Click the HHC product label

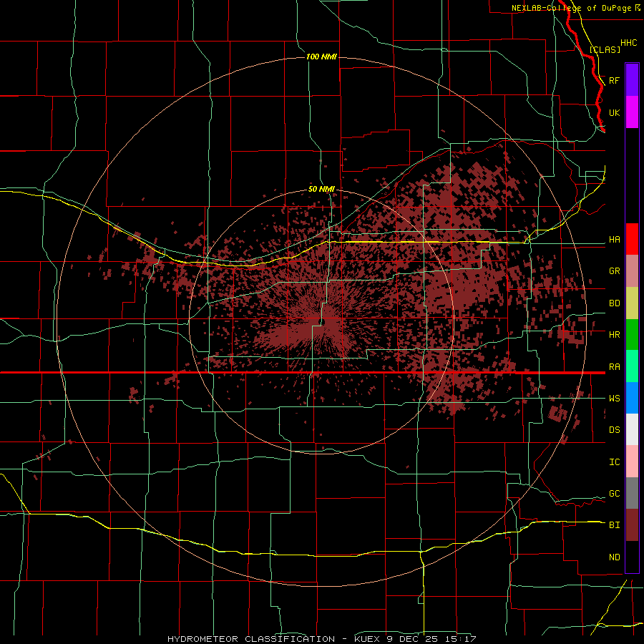coord(629,43)
